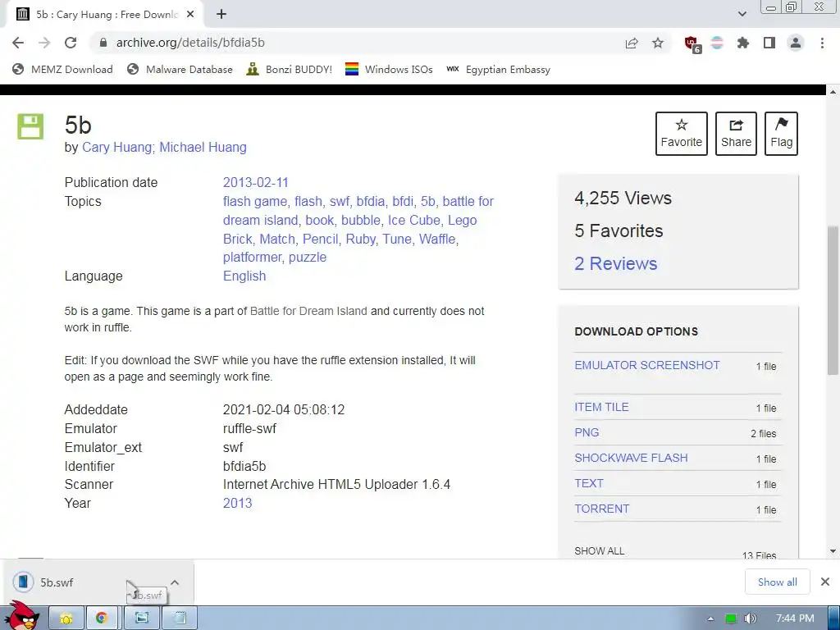This screenshot has width=840, height=630.
Task: Open the 'puzzle' topic link
Action: click(308, 257)
